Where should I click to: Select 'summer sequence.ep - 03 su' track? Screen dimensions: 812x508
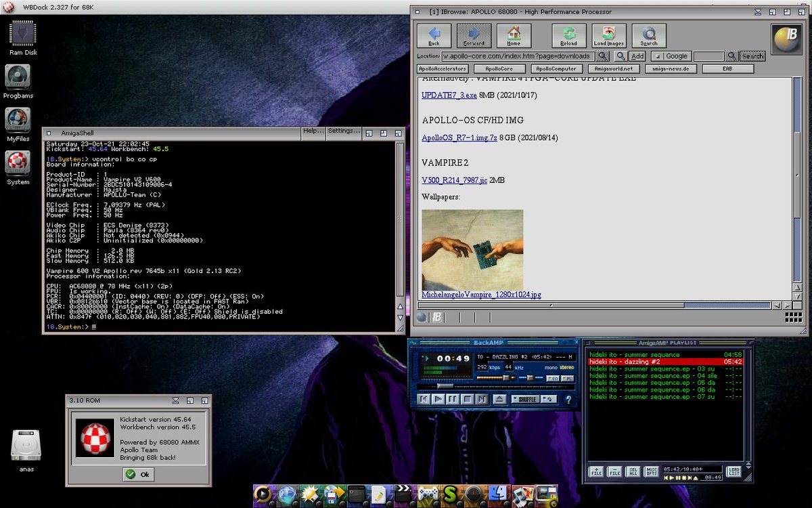[665, 368]
